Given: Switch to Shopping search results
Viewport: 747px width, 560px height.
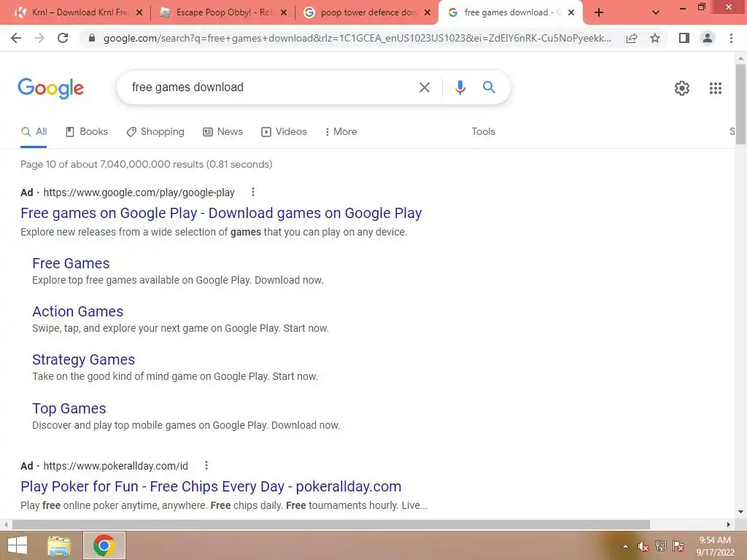Looking at the screenshot, I should pos(155,132).
